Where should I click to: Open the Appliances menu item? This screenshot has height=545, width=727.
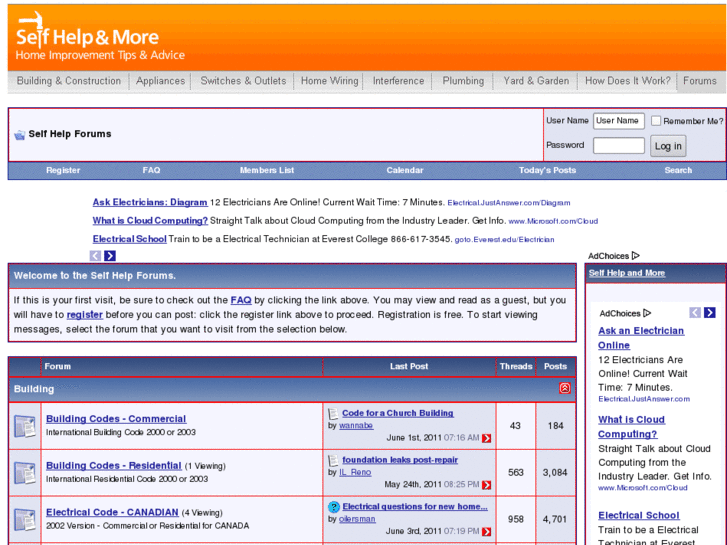point(160,81)
